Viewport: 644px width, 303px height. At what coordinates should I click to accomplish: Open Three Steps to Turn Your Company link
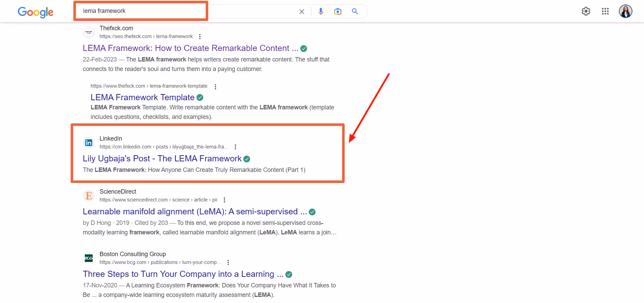pyautogui.click(x=183, y=274)
